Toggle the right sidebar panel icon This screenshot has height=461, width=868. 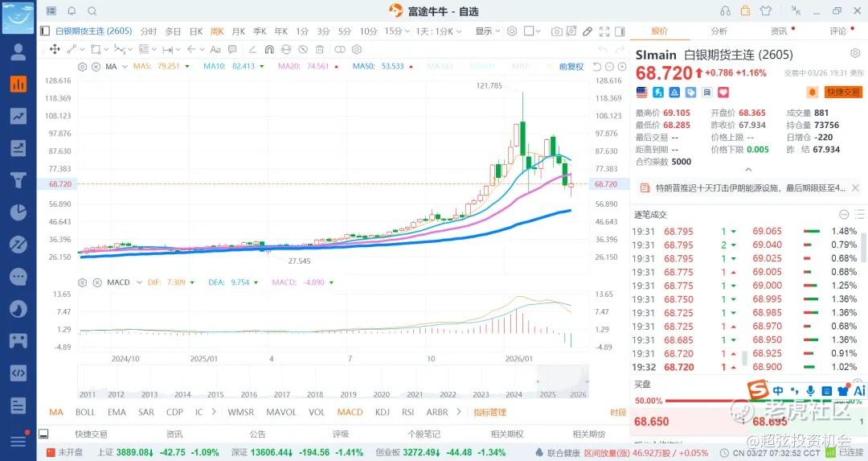pyautogui.click(x=620, y=31)
